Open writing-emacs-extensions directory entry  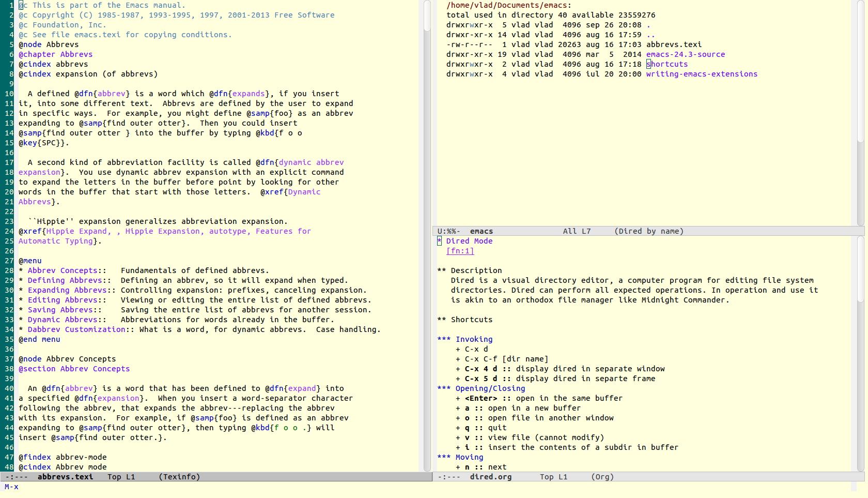702,74
